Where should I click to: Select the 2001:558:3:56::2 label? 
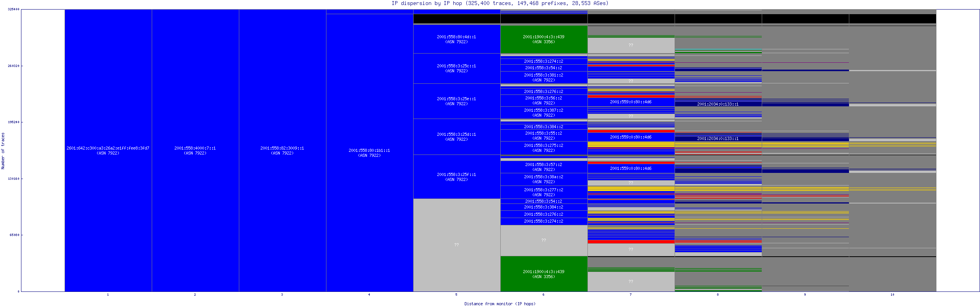544,101
